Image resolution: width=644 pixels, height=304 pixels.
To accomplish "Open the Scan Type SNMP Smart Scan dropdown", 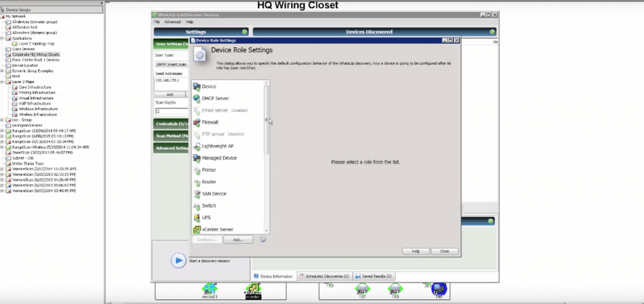I will pyautogui.click(x=172, y=65).
